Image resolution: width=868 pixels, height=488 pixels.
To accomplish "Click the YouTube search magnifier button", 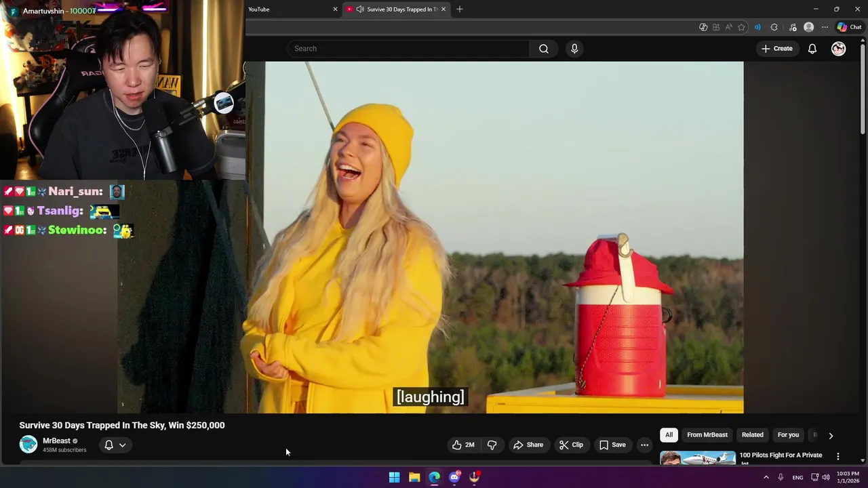I will tap(543, 49).
